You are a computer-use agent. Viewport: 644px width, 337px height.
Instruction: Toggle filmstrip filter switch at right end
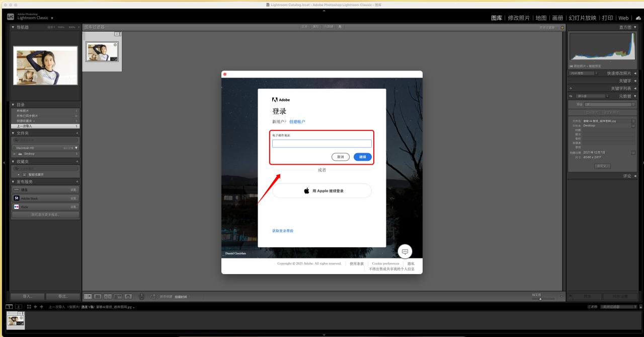coord(641,307)
